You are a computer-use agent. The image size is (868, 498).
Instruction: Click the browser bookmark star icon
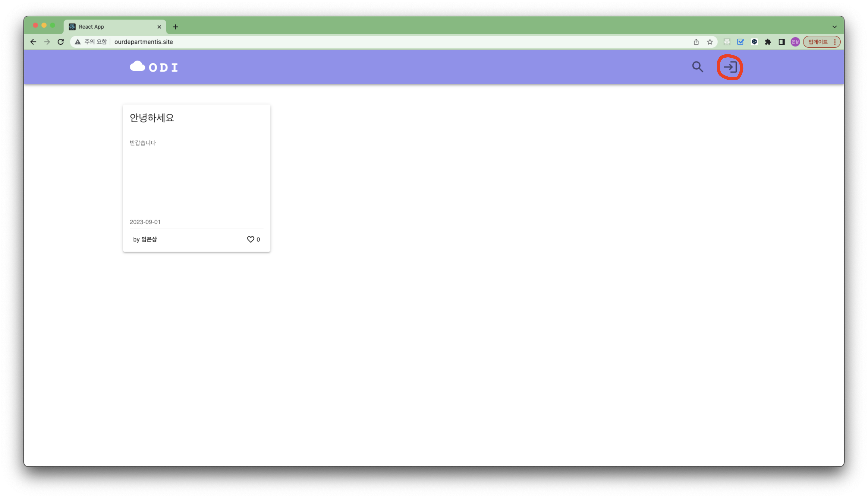710,42
